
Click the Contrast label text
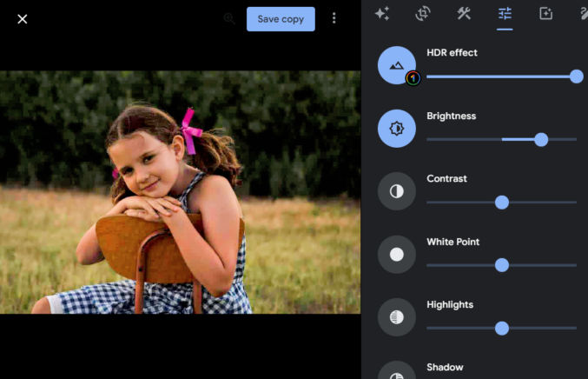[x=446, y=178]
